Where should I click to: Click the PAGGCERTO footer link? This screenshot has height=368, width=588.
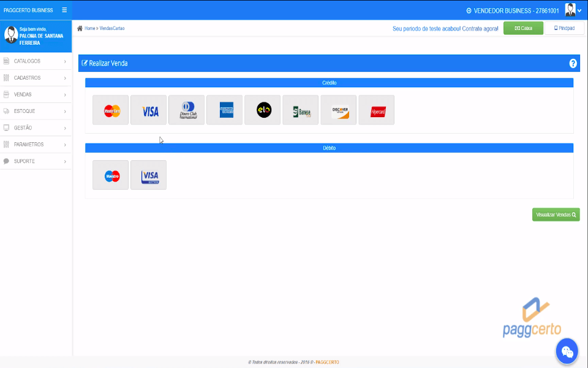tap(327, 362)
